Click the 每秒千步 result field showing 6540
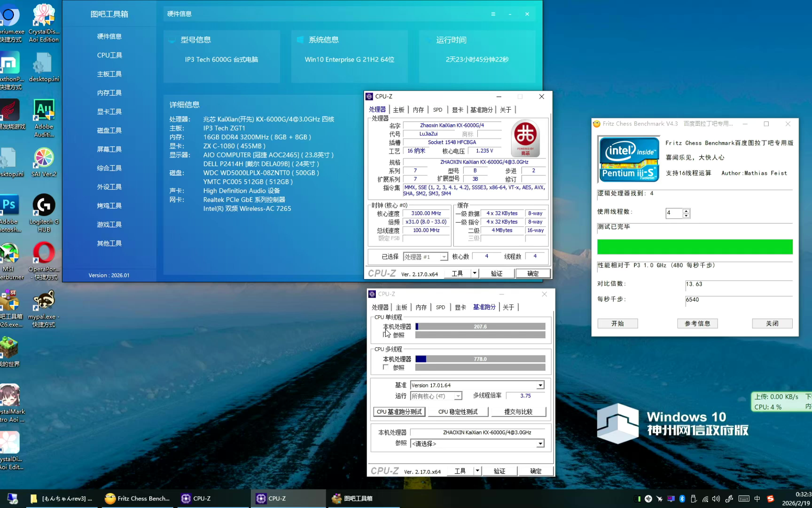Screen dimensions: 812x508 (x=738, y=299)
